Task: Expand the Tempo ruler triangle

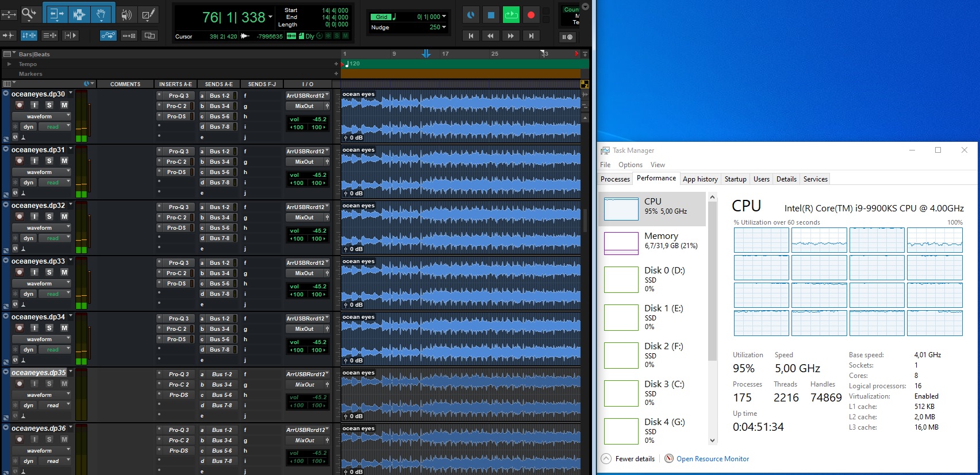Action: pos(9,64)
